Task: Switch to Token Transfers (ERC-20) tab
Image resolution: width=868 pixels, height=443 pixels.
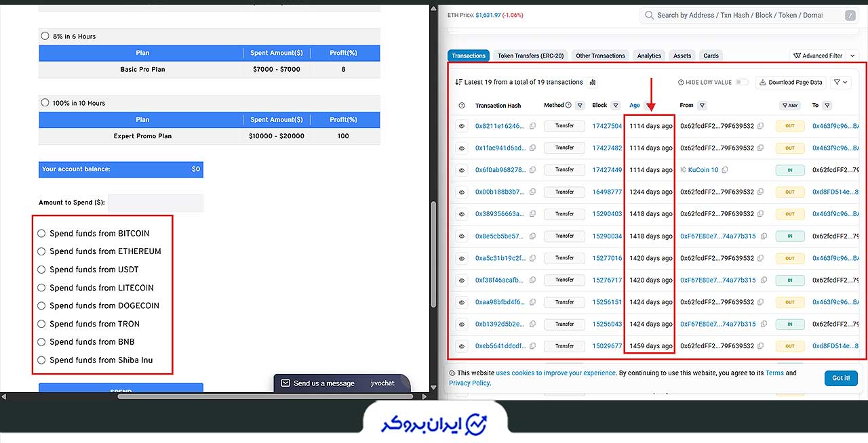Action: (529, 56)
